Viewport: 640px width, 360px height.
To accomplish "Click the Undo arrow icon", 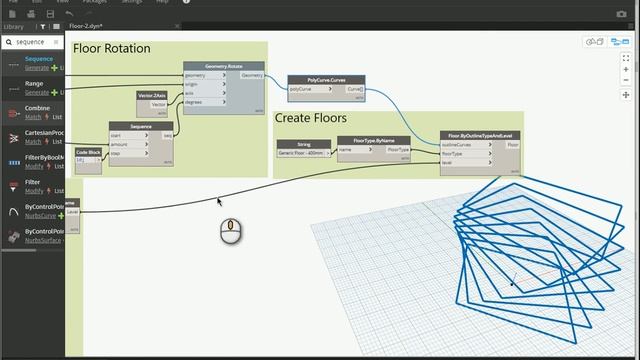I will (69, 14).
